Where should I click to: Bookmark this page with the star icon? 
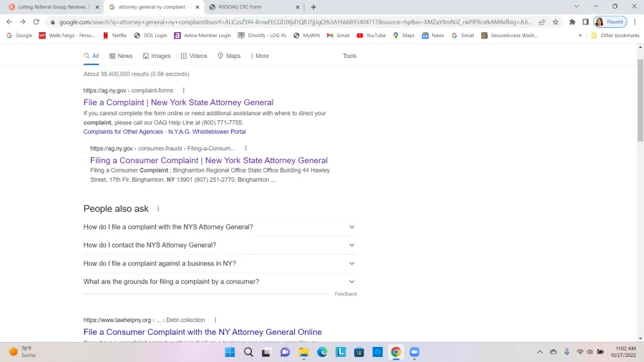[x=555, y=21]
